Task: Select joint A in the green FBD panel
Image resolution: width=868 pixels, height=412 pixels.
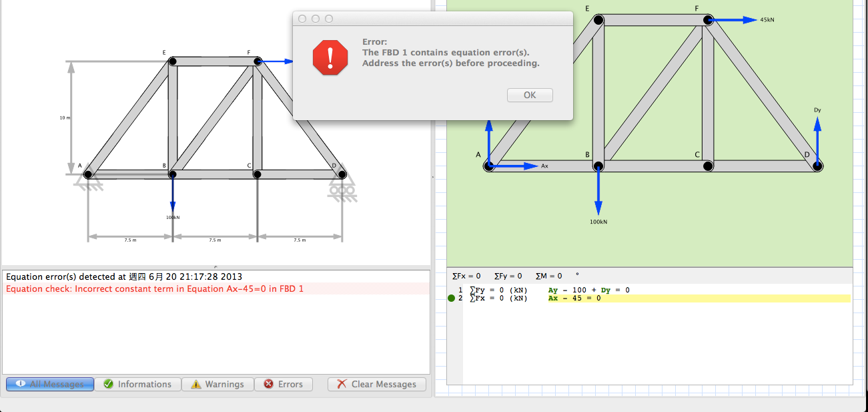Action: 489,166
